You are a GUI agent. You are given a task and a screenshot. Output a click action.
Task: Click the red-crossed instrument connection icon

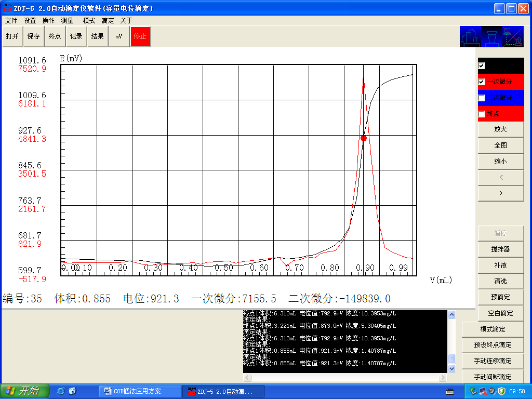(513, 37)
